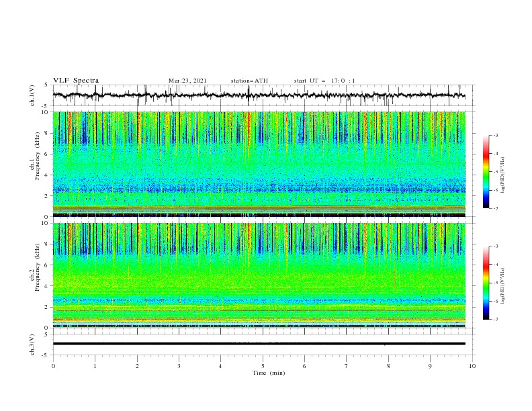Select the "start UT = 17:0 :1" text

(x=324, y=81)
